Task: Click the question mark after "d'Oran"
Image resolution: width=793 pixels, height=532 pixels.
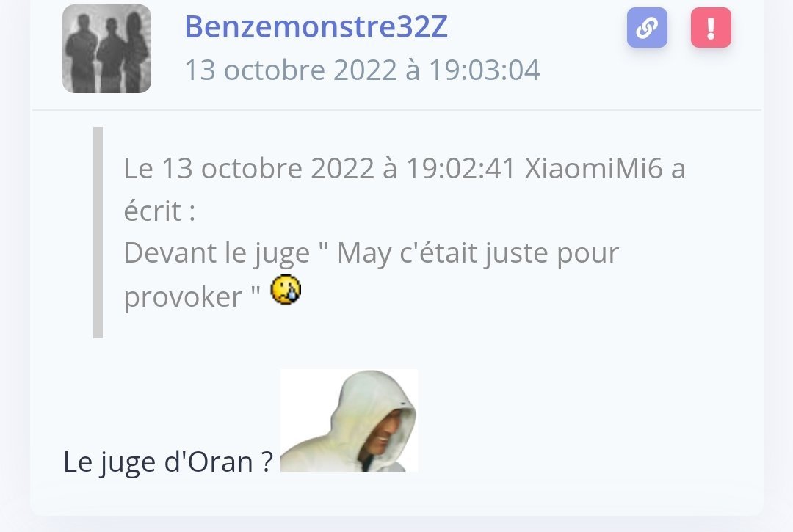Action: click(267, 462)
